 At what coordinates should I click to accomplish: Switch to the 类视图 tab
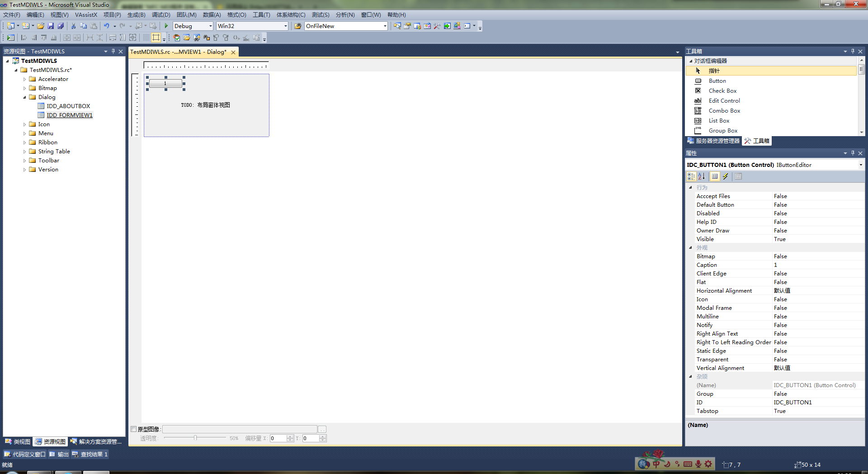click(18, 442)
